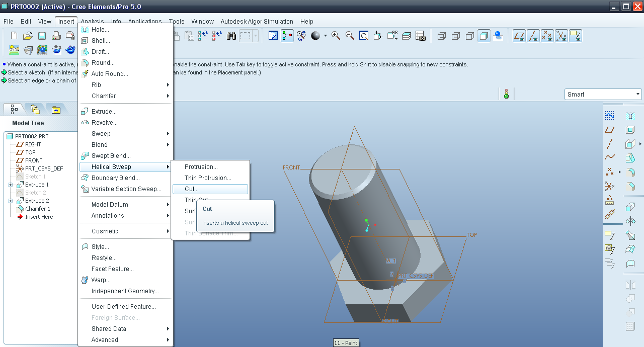Open the Blend submenu
Image resolution: width=644 pixels, height=347 pixels.
(x=126, y=145)
